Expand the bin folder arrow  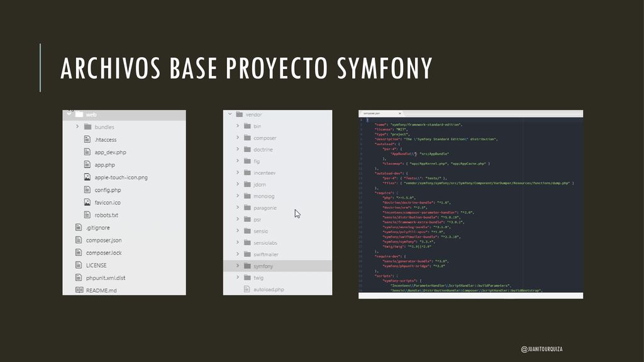pyautogui.click(x=238, y=126)
